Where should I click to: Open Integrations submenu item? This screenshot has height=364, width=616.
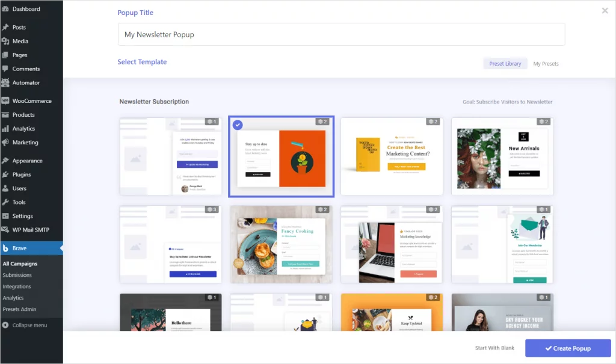click(x=17, y=286)
